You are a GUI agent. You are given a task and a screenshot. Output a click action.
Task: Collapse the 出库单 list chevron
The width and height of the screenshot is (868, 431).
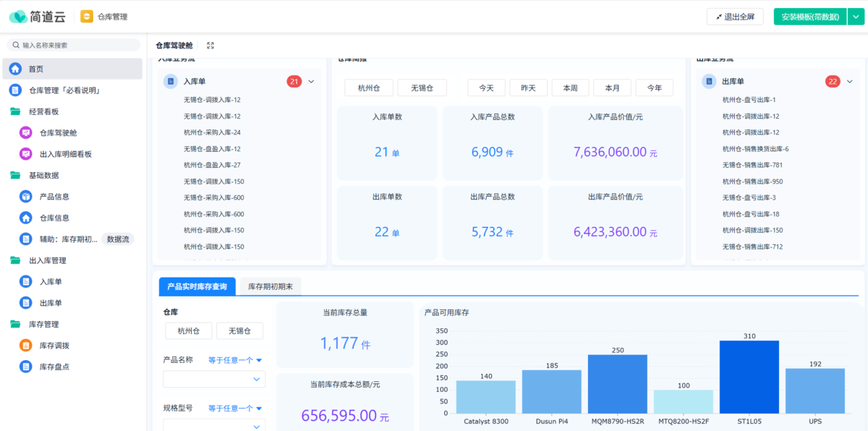[x=850, y=82]
